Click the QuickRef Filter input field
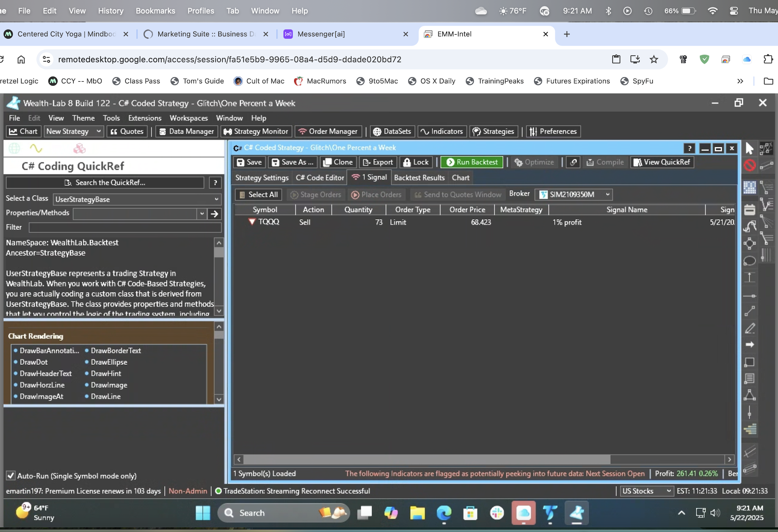The image size is (778, 532). pyautogui.click(x=125, y=227)
